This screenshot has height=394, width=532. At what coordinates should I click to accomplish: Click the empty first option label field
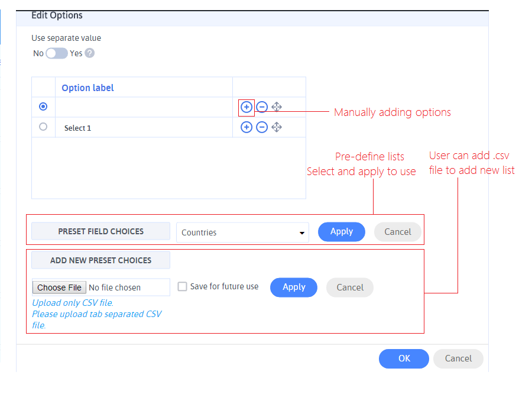(x=144, y=107)
